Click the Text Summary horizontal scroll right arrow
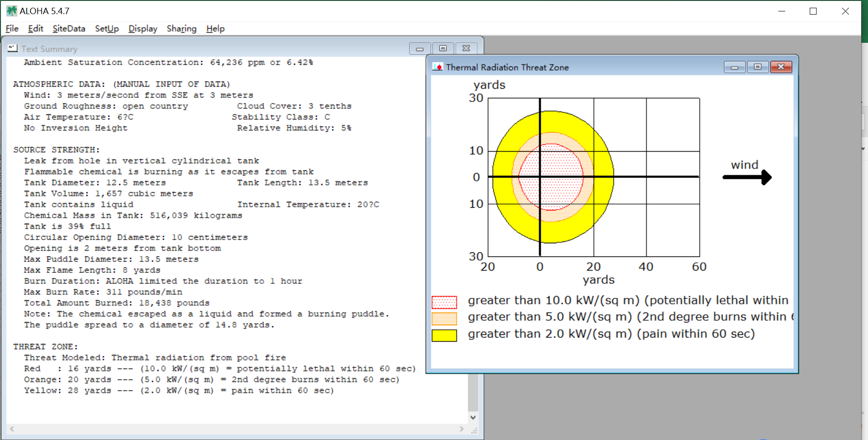The height and width of the screenshot is (440, 868). pos(462,429)
